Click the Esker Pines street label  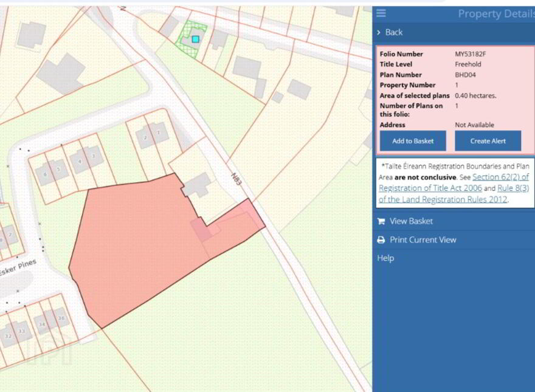pyautogui.click(x=17, y=268)
